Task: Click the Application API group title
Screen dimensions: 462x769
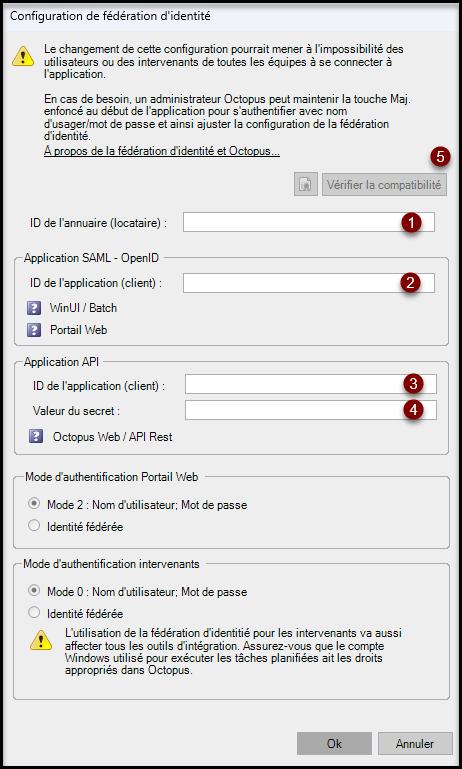Action: 61,363
